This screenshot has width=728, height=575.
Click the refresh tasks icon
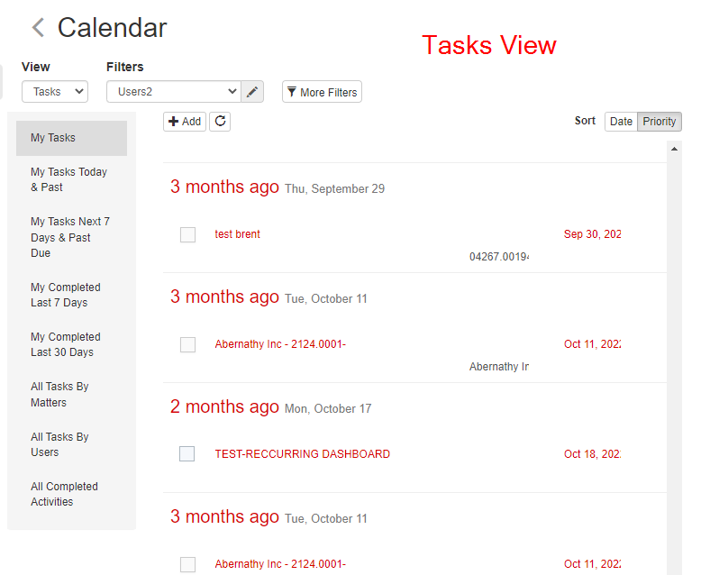220,122
